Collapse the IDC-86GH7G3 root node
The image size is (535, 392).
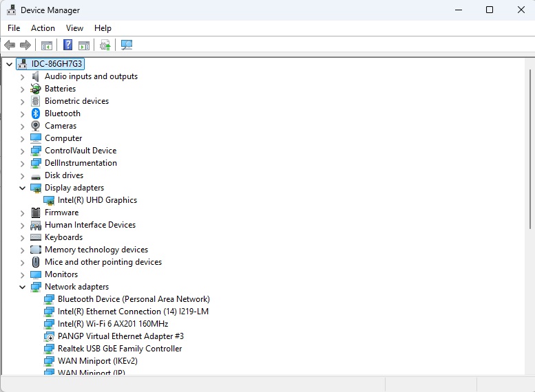[x=9, y=64]
